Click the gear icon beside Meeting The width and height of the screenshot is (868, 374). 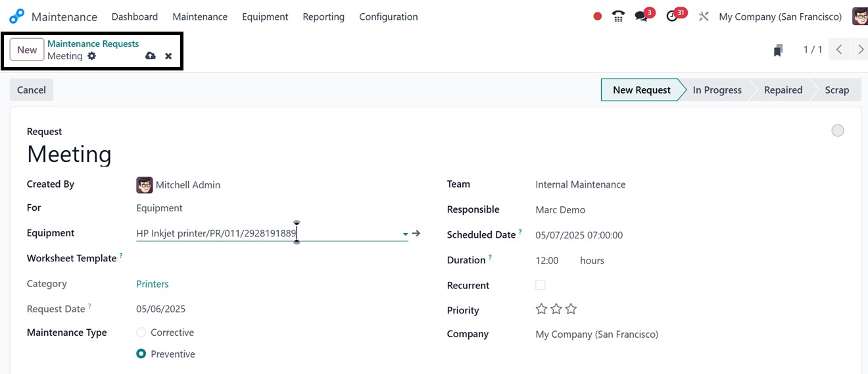92,56
